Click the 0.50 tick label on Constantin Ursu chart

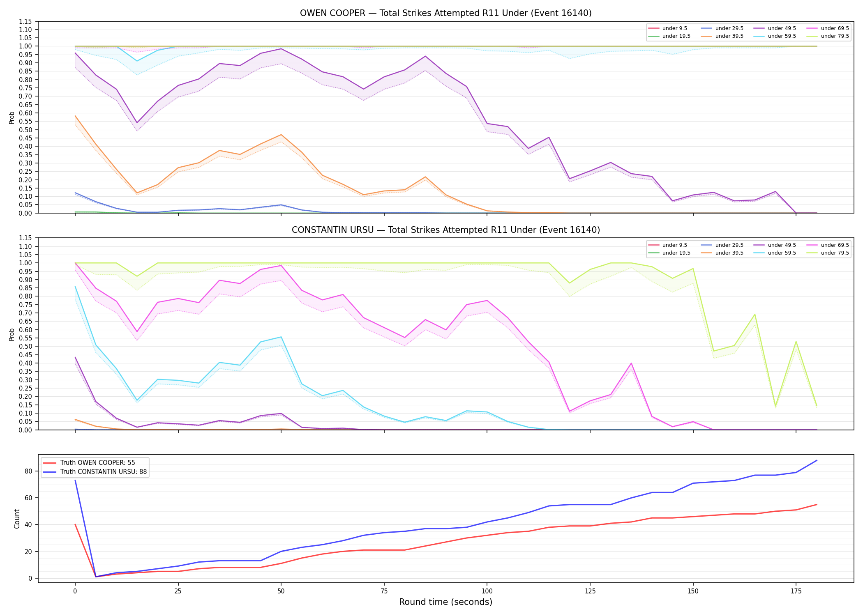(x=25, y=347)
